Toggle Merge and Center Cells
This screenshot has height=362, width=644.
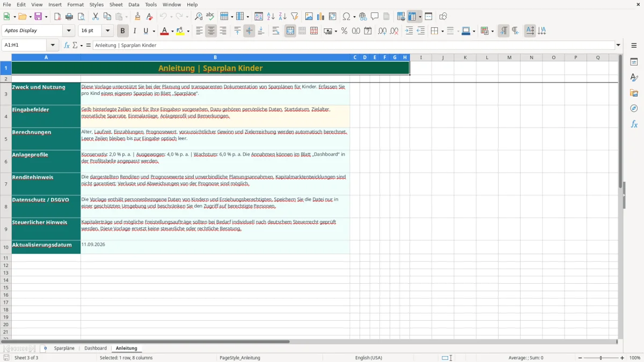pos(290,31)
